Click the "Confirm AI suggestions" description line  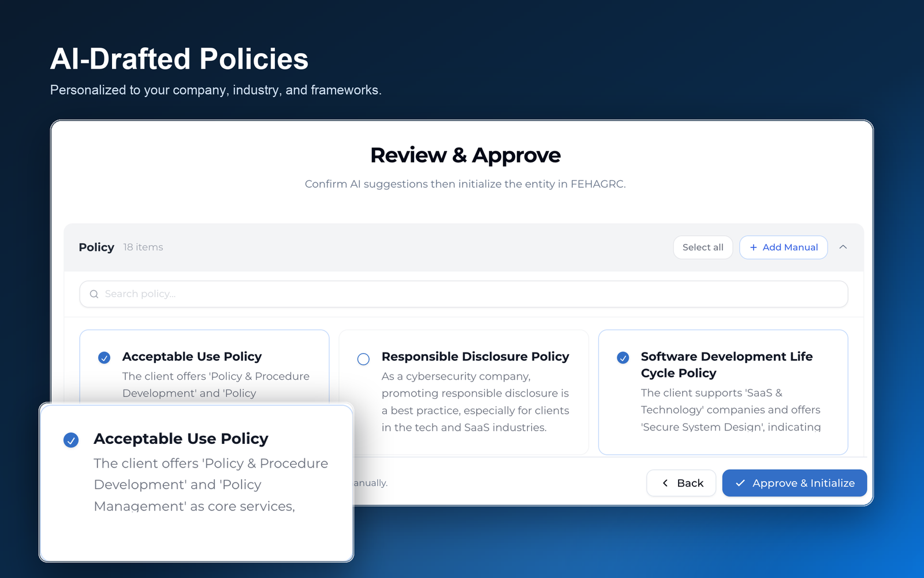pyautogui.click(x=465, y=184)
